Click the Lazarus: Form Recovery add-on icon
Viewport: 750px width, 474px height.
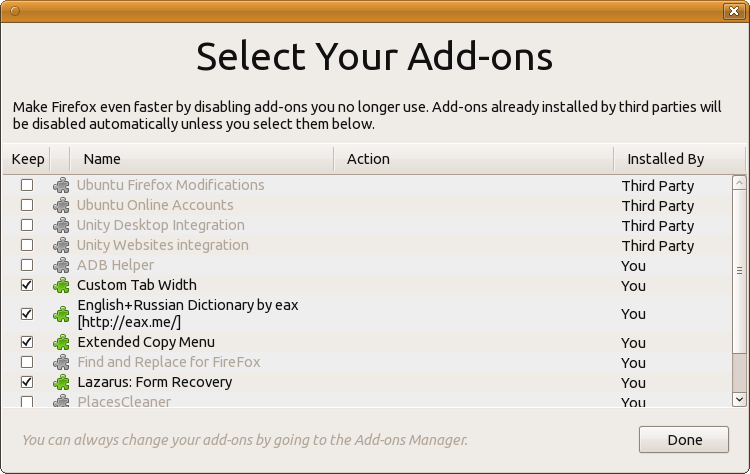[61, 382]
